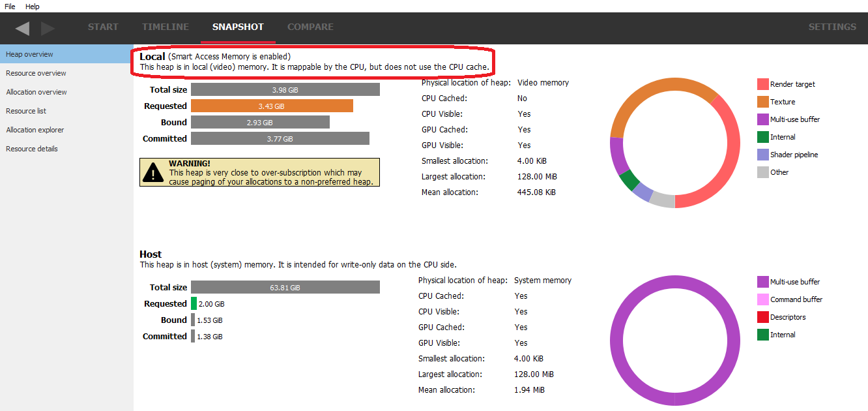This screenshot has width=868, height=411.
Task: Switch to the COMPARE tab
Action: pos(310,27)
